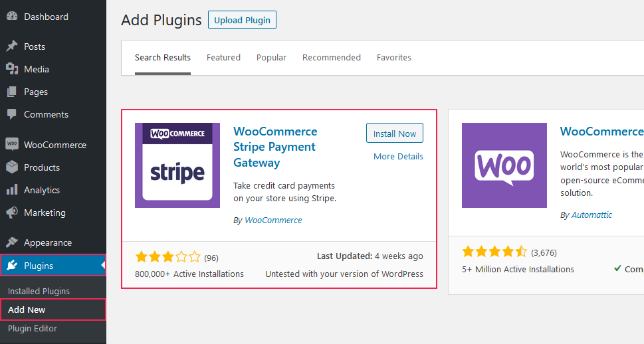Open the Analytics menu item
Screen dimensions: 644x344
click(x=42, y=190)
